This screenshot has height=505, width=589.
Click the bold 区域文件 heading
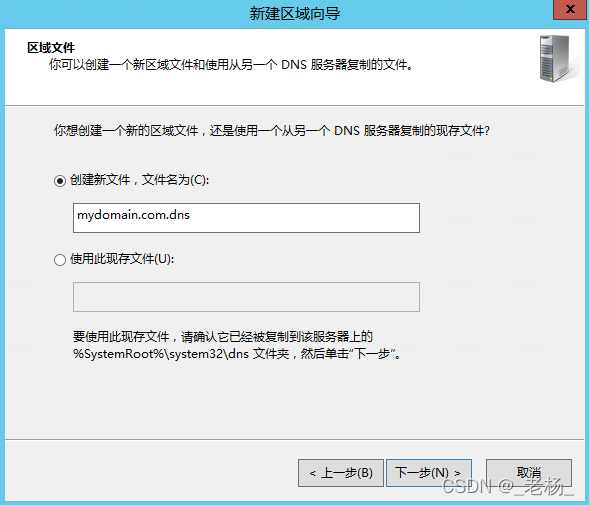click(x=51, y=48)
